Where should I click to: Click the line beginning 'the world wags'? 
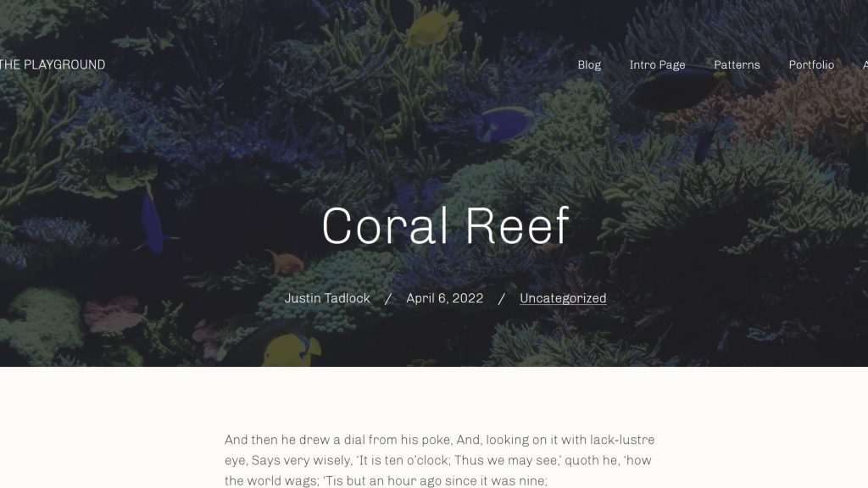[386, 481]
